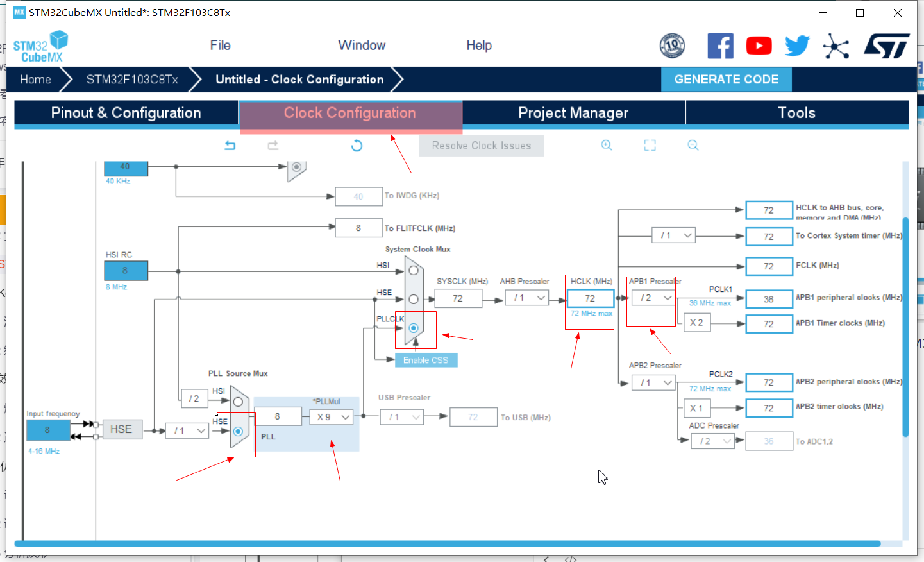Select PLLCLK in System Clock Mux
The width and height of the screenshot is (924, 562).
click(414, 328)
